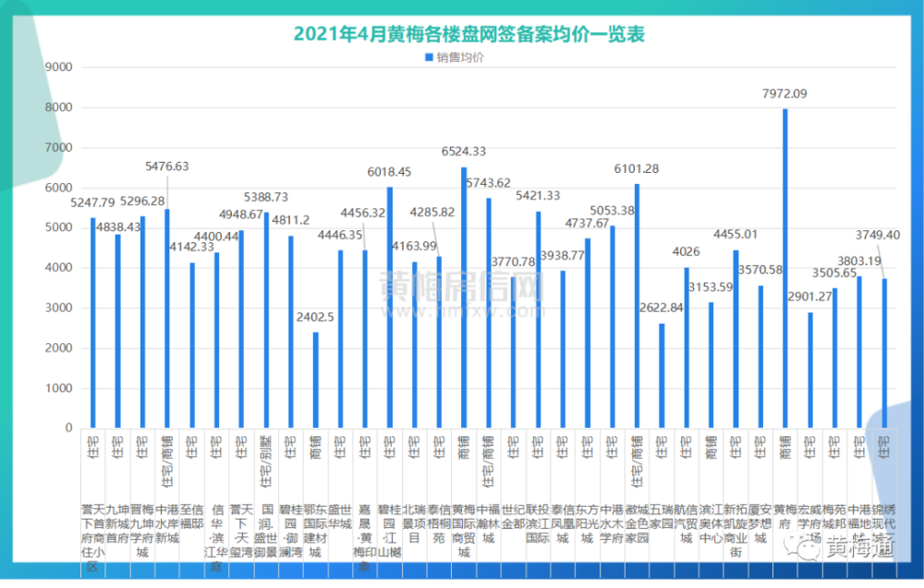Click the category label 徽城金色家园
The image size is (924, 588).
point(637,524)
